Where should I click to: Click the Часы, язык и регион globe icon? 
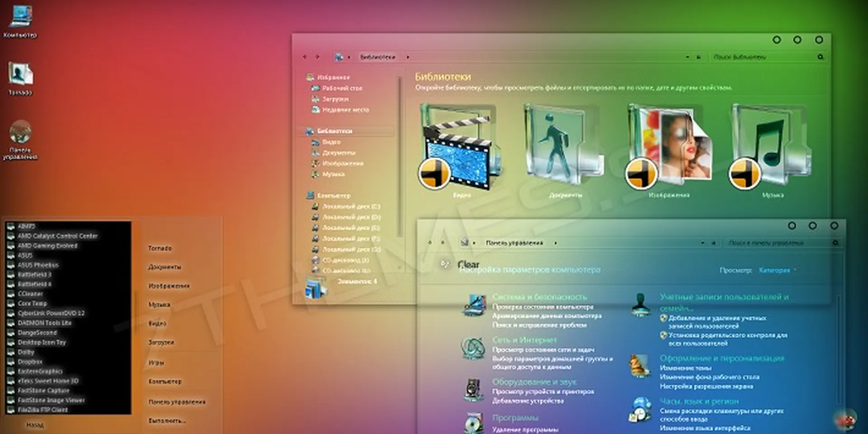(641, 409)
